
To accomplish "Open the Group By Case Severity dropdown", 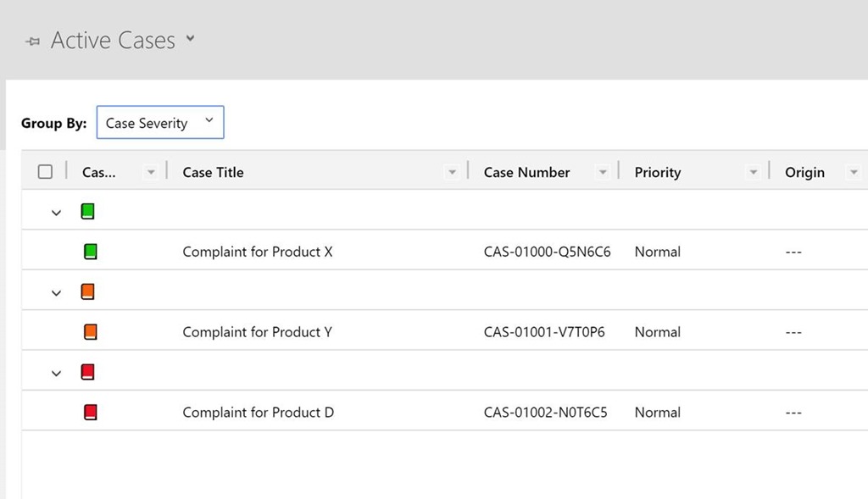I will point(160,123).
